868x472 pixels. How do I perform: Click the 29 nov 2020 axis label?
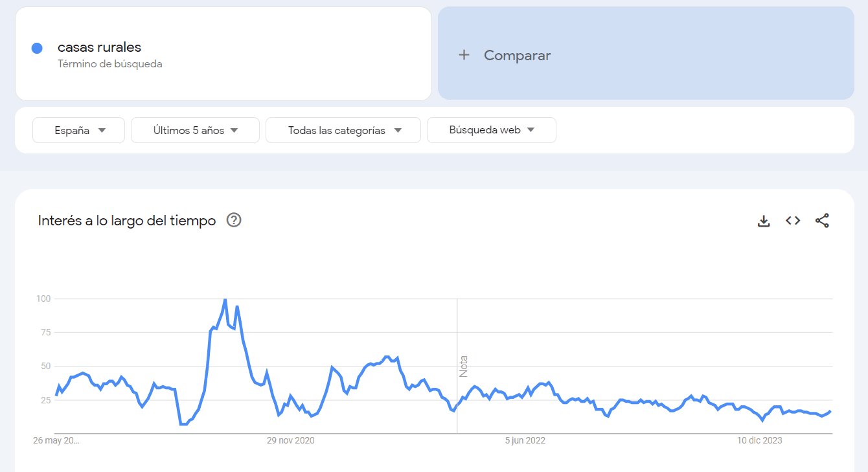pos(291,441)
